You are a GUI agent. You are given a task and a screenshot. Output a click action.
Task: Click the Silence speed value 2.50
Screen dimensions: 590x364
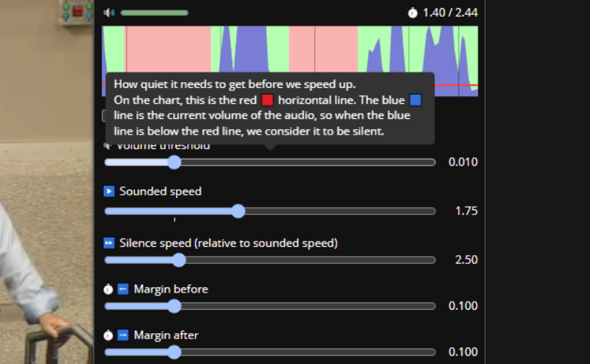tap(467, 260)
